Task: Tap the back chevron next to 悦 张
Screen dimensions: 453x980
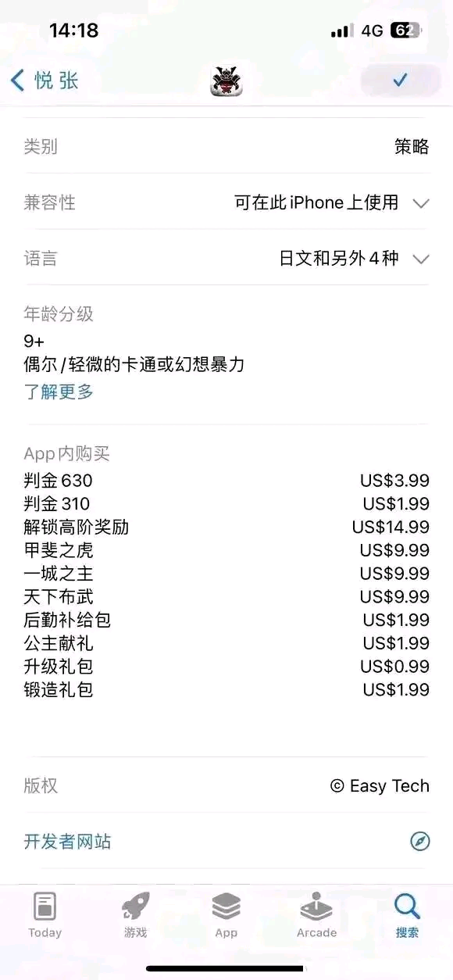Action: tap(17, 80)
